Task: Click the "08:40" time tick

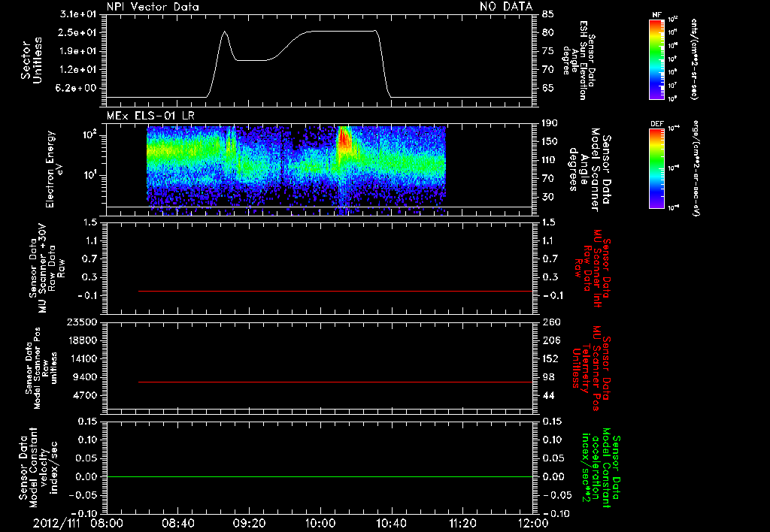Action: [x=178, y=524]
